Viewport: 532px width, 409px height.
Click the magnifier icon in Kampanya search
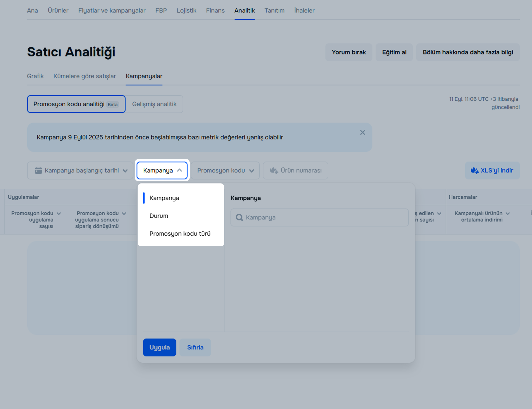[x=239, y=217]
